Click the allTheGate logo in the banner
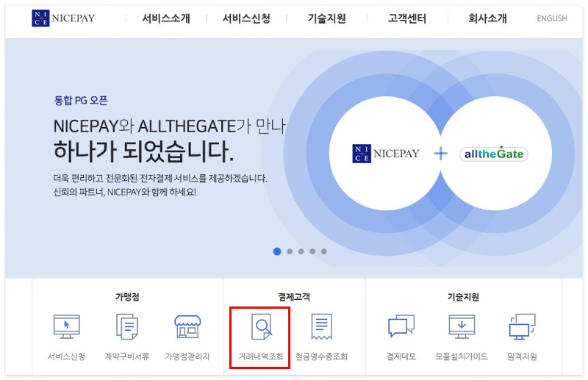Viewport: 588px width, 380px height. pyautogui.click(x=493, y=154)
